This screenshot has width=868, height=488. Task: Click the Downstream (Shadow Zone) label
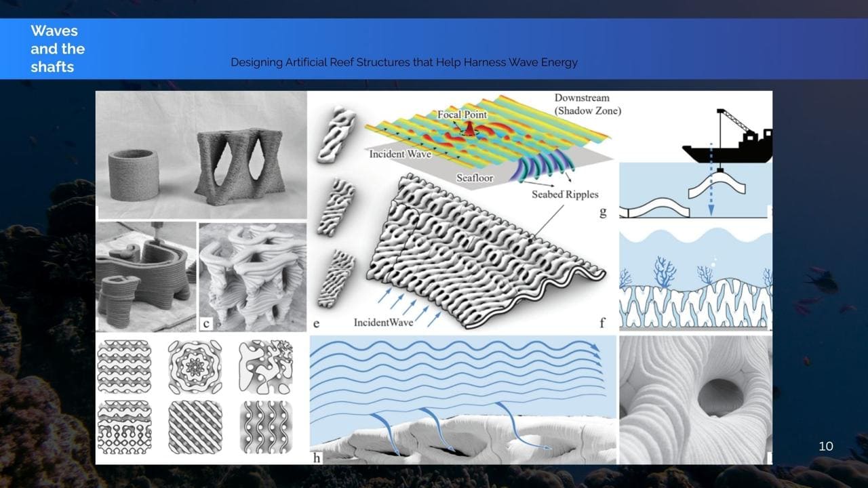[x=587, y=104]
